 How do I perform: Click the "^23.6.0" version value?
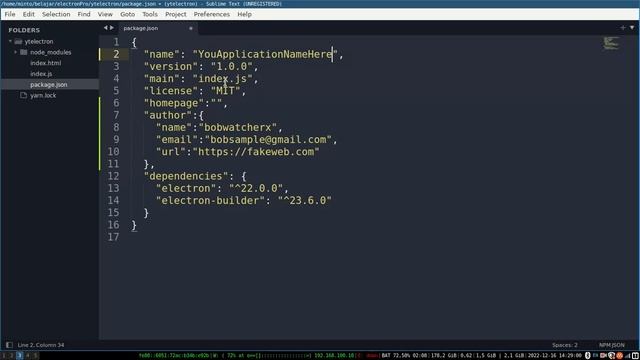(304, 200)
